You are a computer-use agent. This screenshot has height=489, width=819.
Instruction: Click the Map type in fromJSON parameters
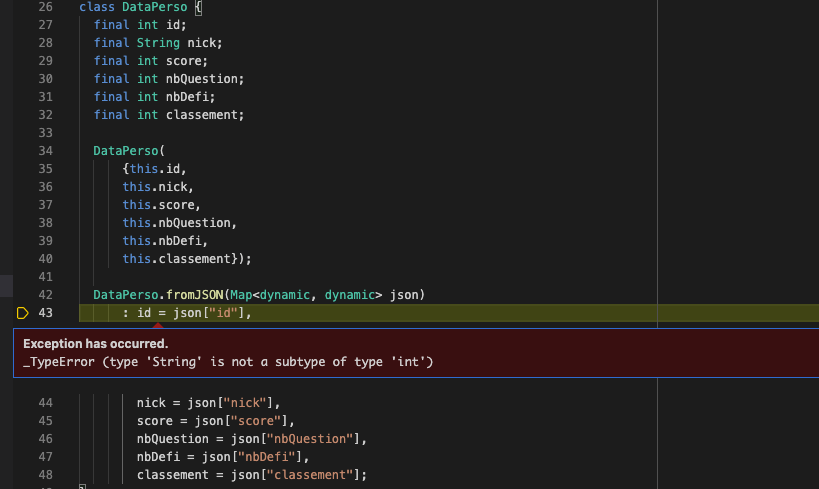click(242, 294)
